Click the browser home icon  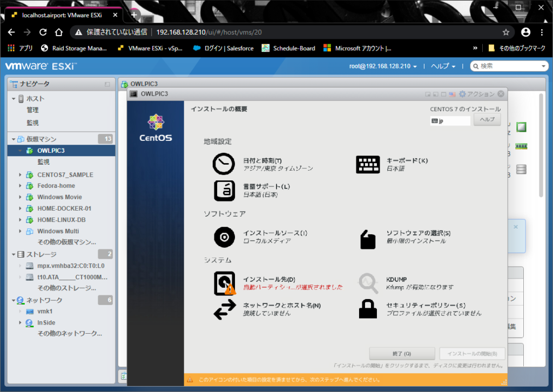click(x=59, y=32)
